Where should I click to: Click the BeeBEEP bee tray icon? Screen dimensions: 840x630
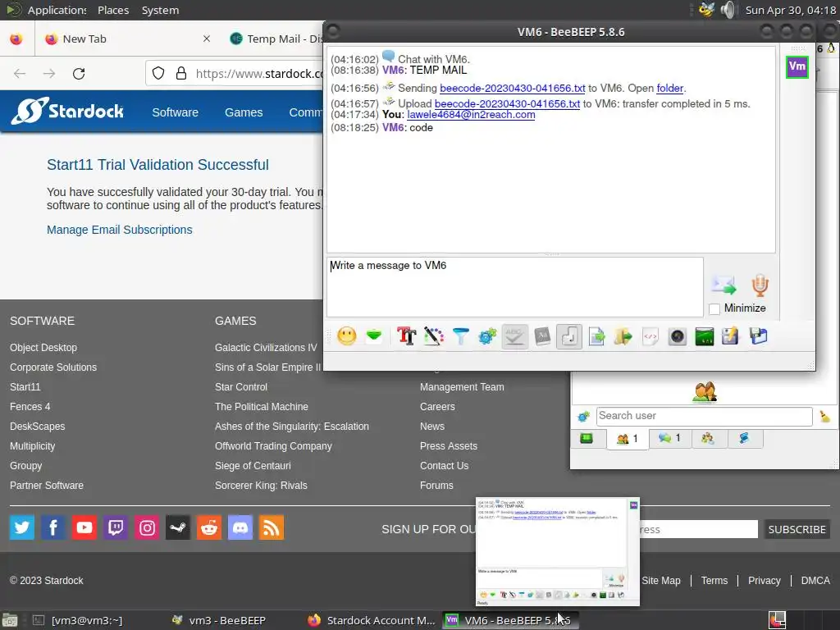point(706,10)
